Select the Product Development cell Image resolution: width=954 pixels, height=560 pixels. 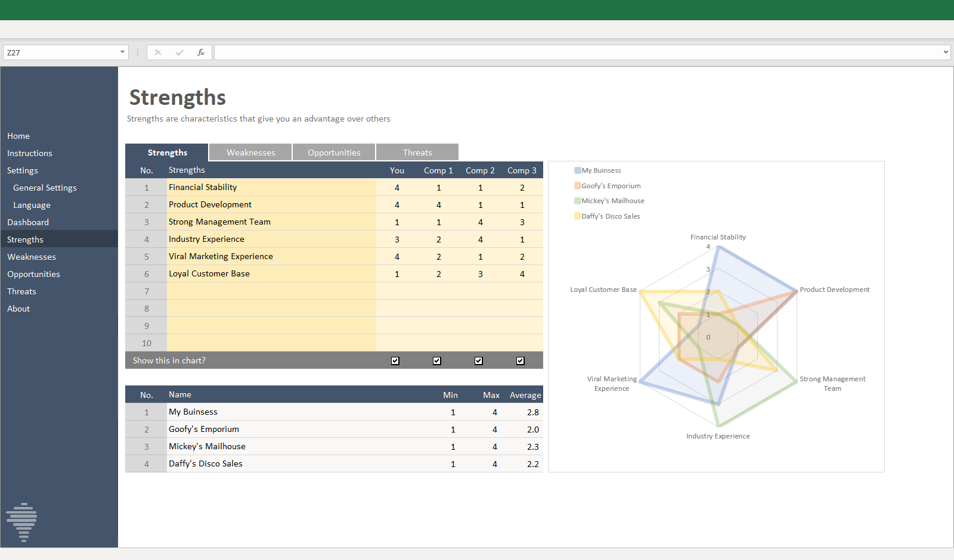pyautogui.click(x=271, y=204)
